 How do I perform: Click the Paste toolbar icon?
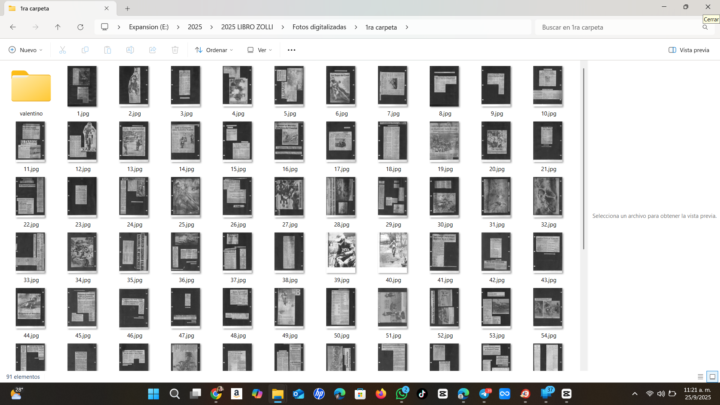click(107, 50)
